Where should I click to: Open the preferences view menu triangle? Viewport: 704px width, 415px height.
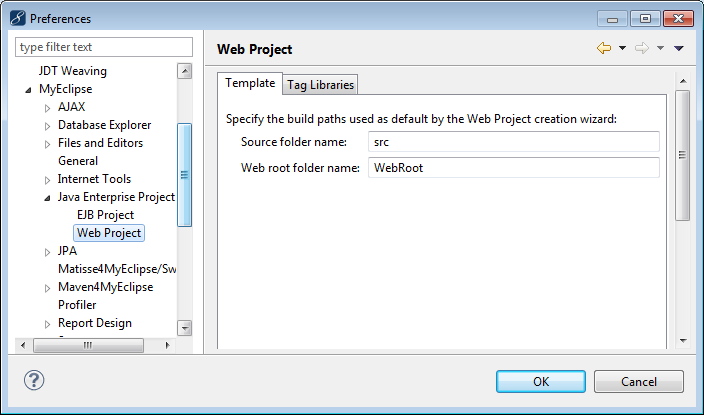pyautogui.click(x=678, y=48)
